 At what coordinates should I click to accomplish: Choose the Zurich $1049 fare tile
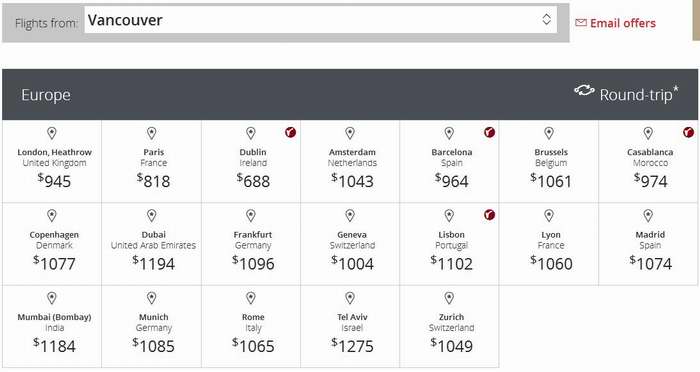[x=450, y=326]
